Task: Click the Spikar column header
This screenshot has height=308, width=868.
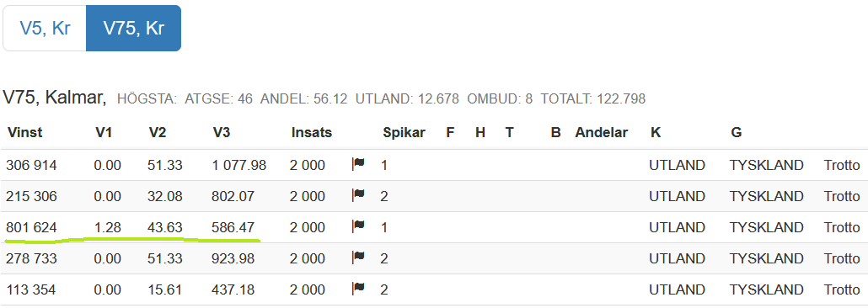Action: pos(405,133)
